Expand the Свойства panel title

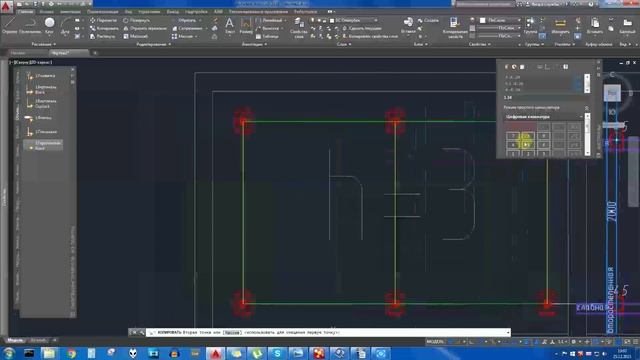coord(479,44)
